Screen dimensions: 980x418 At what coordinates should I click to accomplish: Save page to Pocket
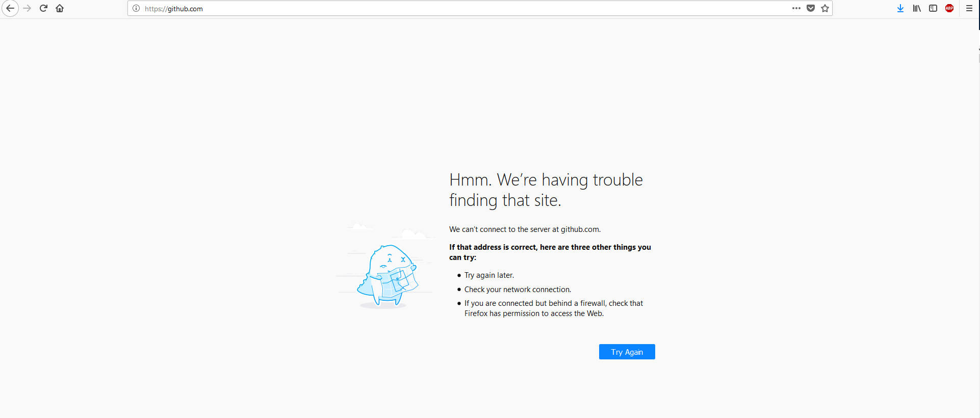click(x=811, y=8)
